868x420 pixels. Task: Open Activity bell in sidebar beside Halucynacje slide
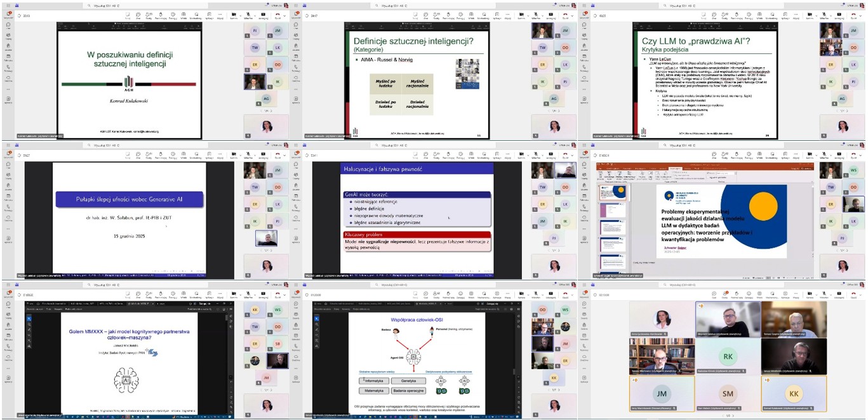pyautogui.click(x=297, y=157)
